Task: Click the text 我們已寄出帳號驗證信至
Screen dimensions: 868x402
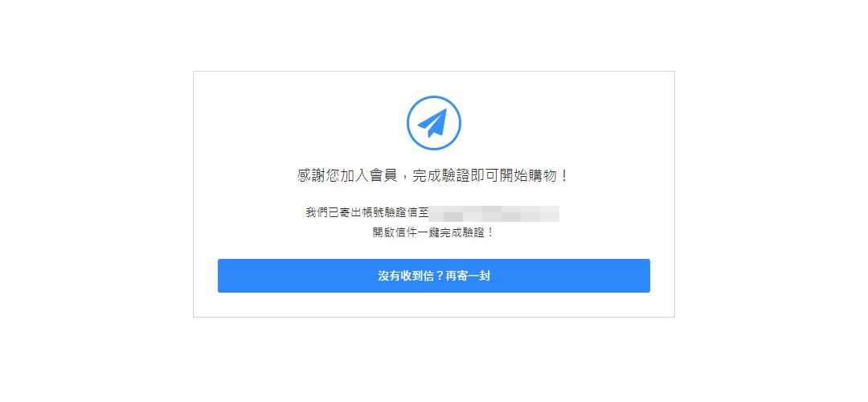Action: pos(367,212)
